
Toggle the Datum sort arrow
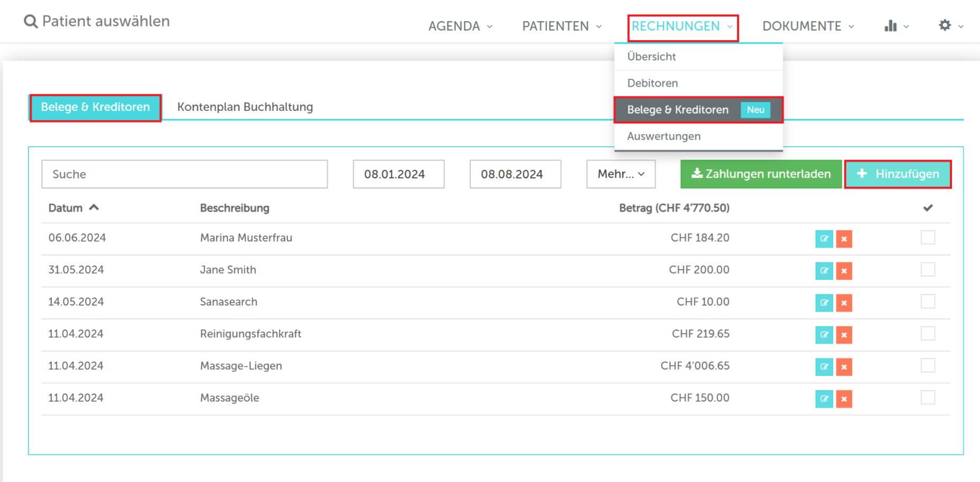(x=94, y=207)
